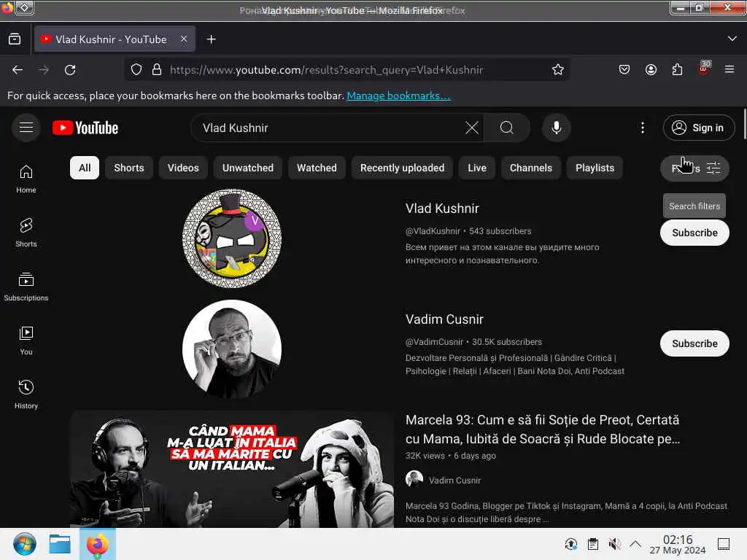Viewport: 747px width, 560px height.
Task: Open the Vadim Cusnir channel title
Action: click(x=444, y=319)
